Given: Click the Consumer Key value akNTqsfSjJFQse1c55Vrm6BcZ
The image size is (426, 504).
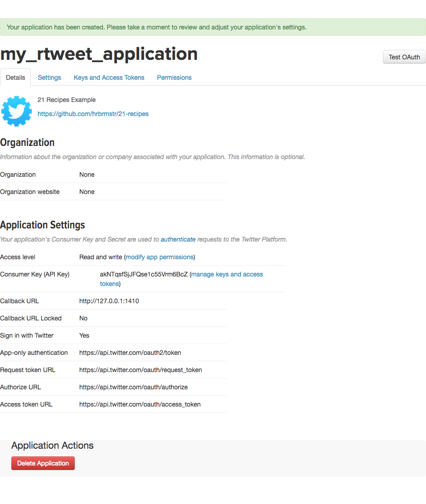Looking at the screenshot, I should [144, 274].
